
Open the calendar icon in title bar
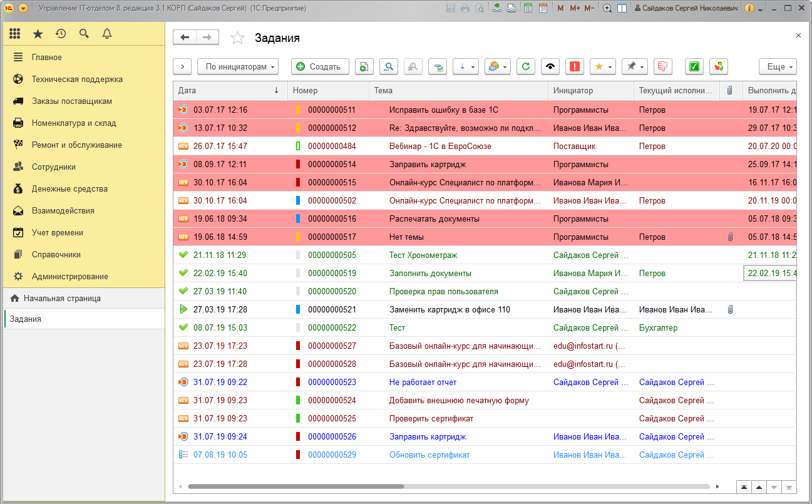[x=543, y=8]
